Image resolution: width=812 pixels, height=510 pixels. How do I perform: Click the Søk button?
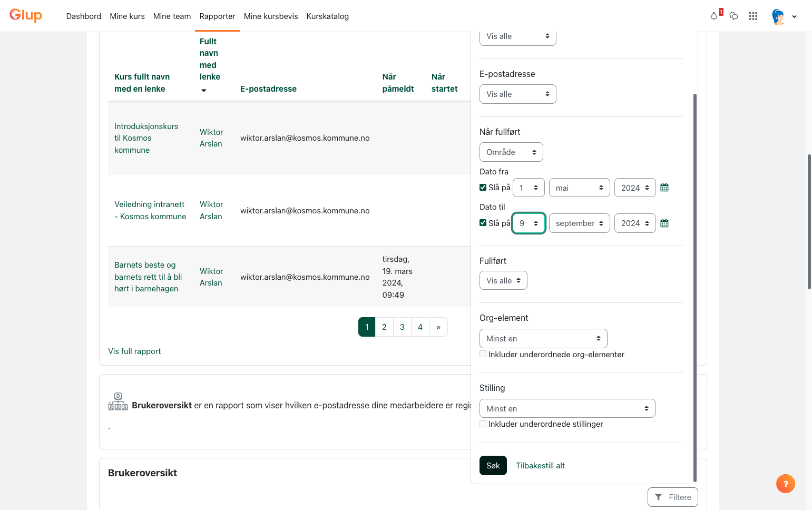493,466
